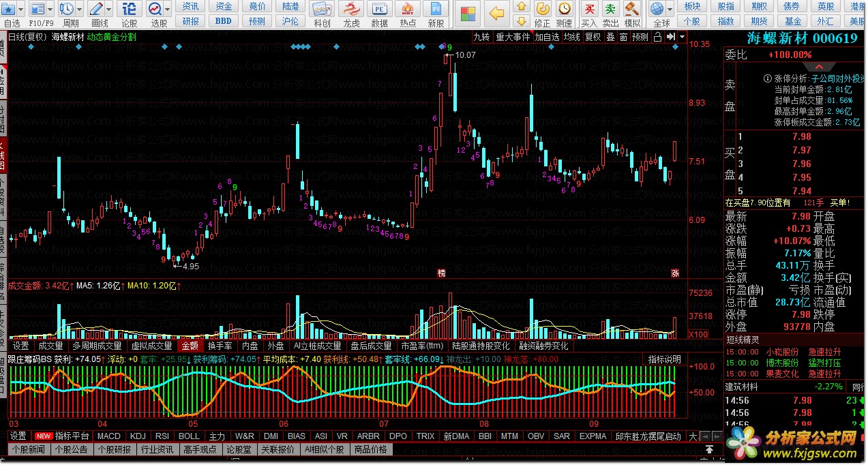Open 设置 for the volume indicator panel
Screen dimensions: 868x465
click(20, 346)
